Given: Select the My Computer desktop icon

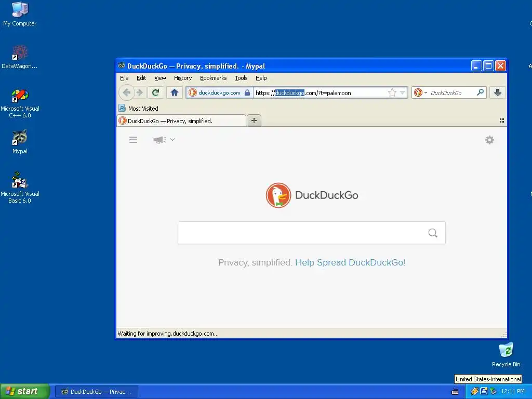Looking at the screenshot, I should (x=20, y=14).
